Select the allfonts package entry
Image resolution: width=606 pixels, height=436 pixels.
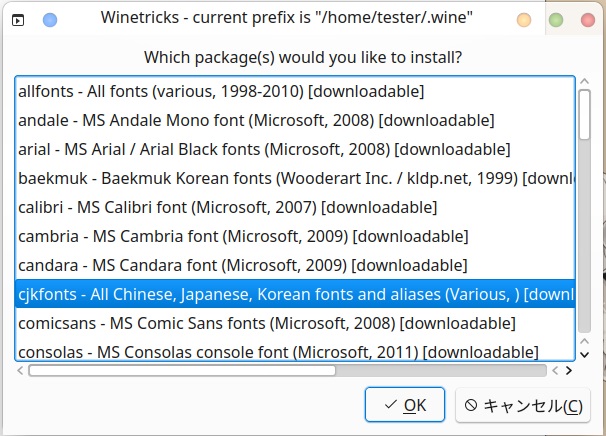(221, 91)
